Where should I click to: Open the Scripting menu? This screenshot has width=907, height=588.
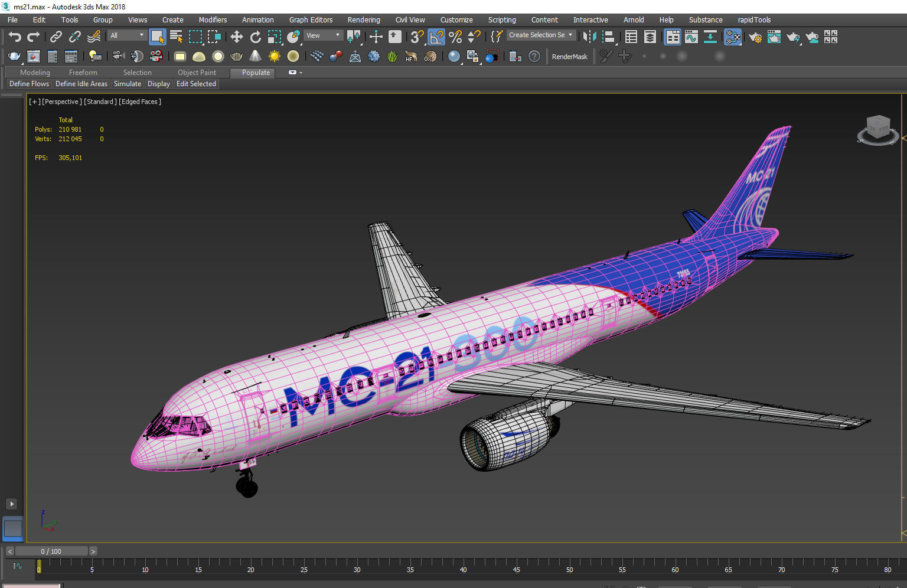[502, 19]
